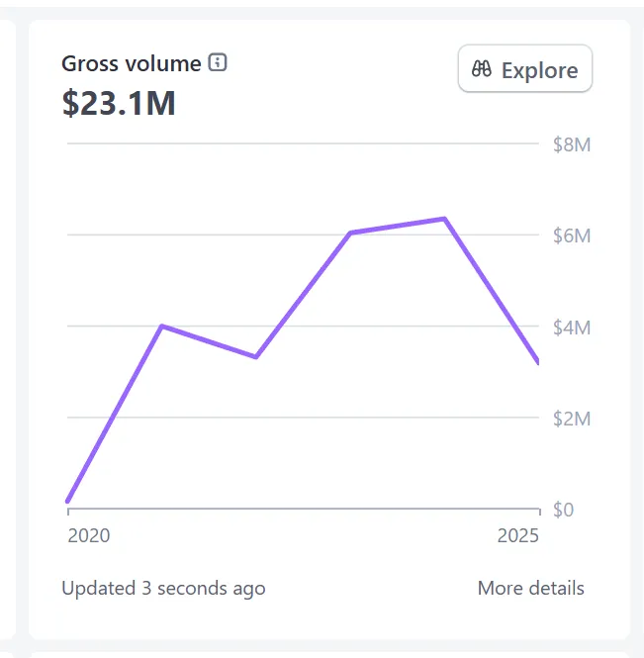Click the Updated 3 seconds ago text
The height and width of the screenshot is (658, 644).
click(x=163, y=588)
